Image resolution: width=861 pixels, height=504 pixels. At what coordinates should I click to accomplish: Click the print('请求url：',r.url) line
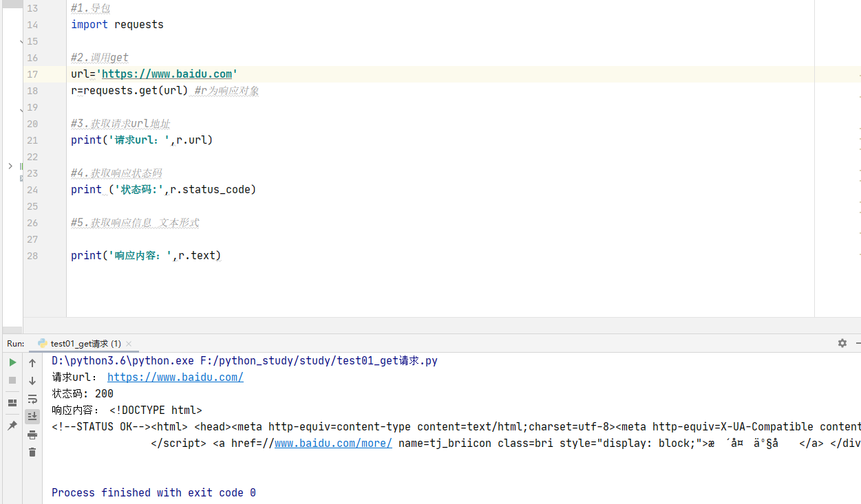click(x=142, y=140)
